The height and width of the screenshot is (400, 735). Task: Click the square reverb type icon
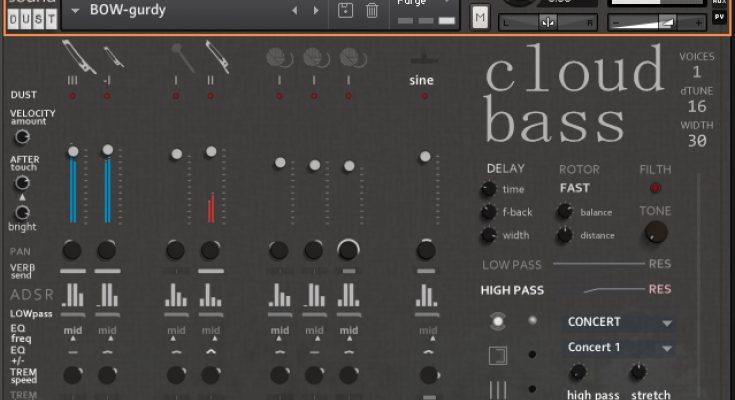[497, 355]
